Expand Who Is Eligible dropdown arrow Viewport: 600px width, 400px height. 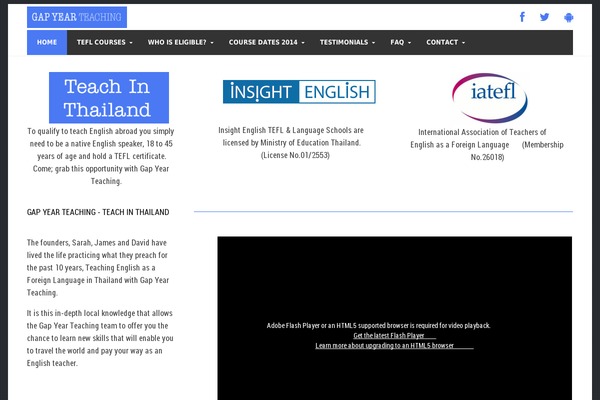(212, 42)
